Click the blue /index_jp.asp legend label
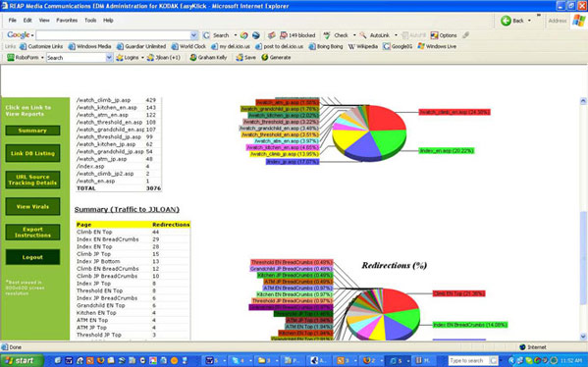 293,162
